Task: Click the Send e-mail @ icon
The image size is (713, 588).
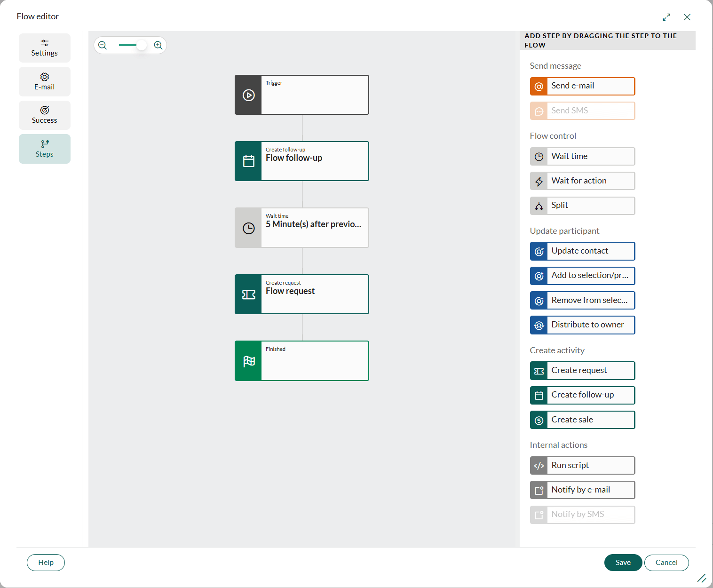Action: coord(539,87)
